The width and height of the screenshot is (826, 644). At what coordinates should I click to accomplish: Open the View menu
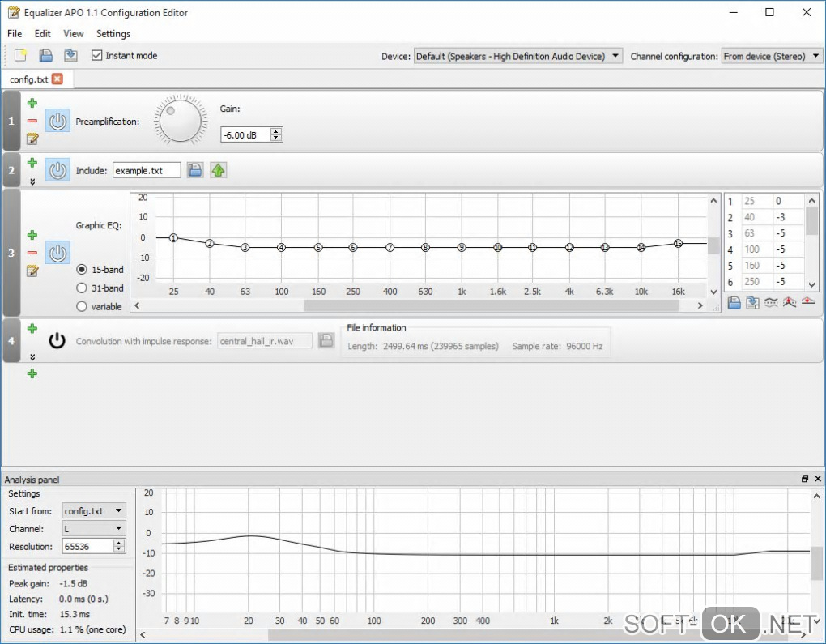tap(73, 34)
